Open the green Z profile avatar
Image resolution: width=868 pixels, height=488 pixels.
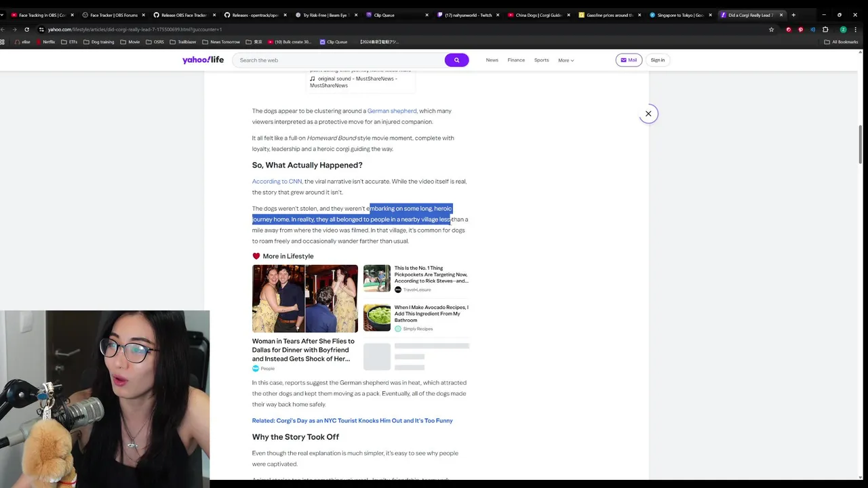coord(843,29)
